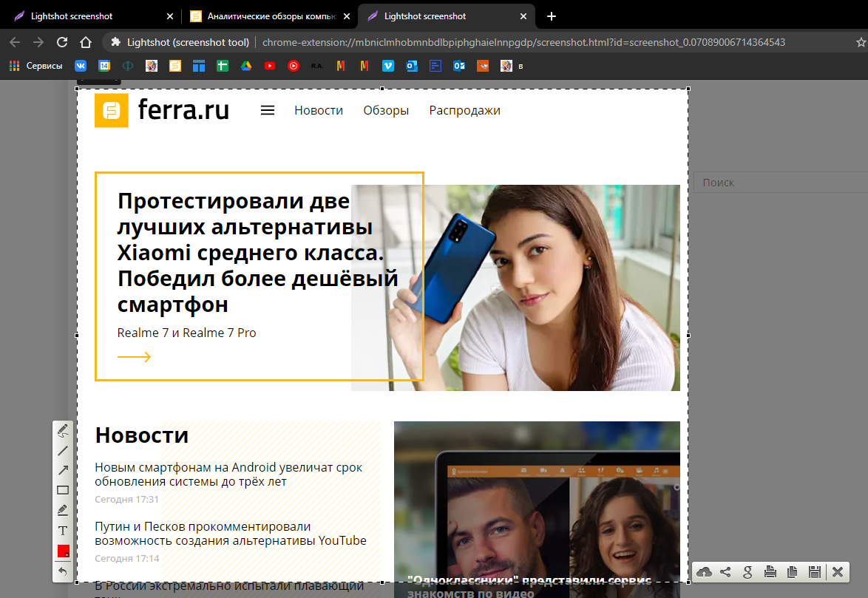Print the captured screenshot
Viewport: 868px width, 598px height.
(770, 571)
